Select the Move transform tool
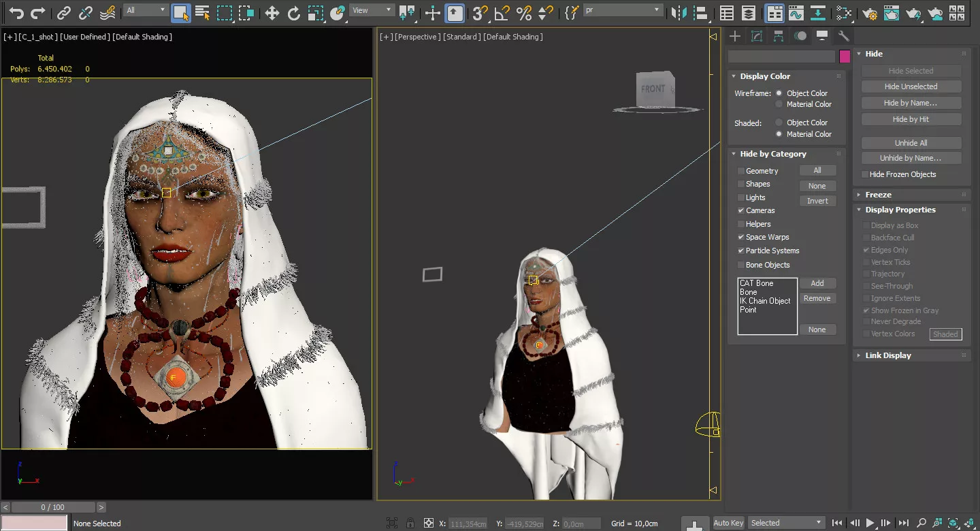The width and height of the screenshot is (980, 531). click(272, 12)
